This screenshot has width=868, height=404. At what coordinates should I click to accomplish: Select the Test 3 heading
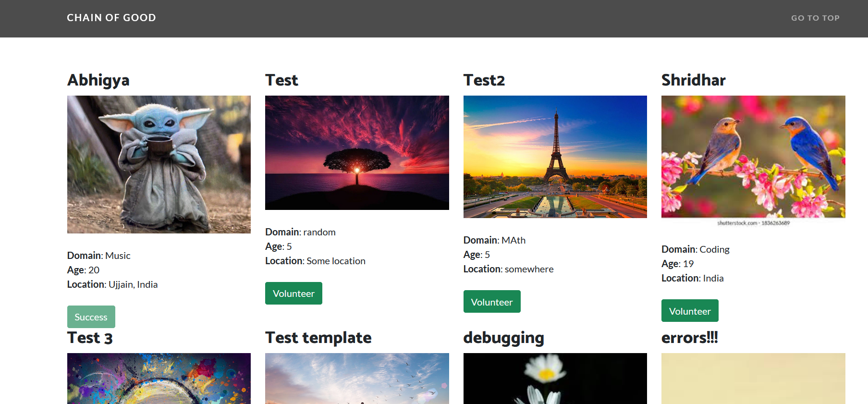pyautogui.click(x=90, y=338)
